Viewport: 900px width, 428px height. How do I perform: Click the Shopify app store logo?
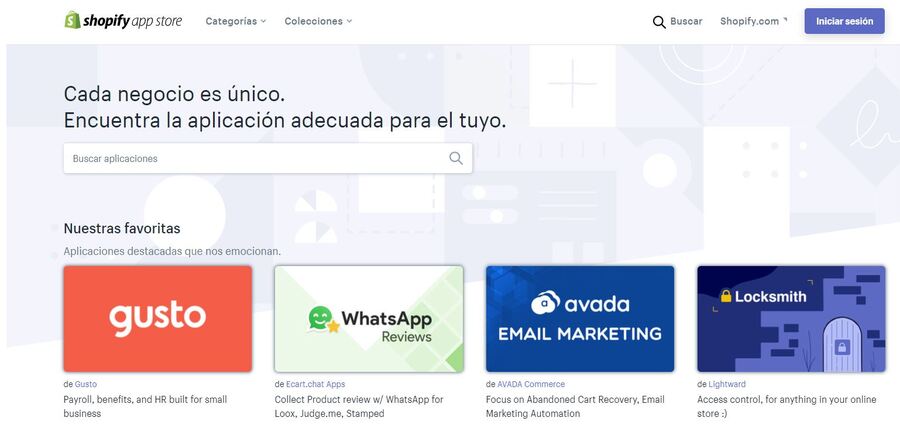123,21
